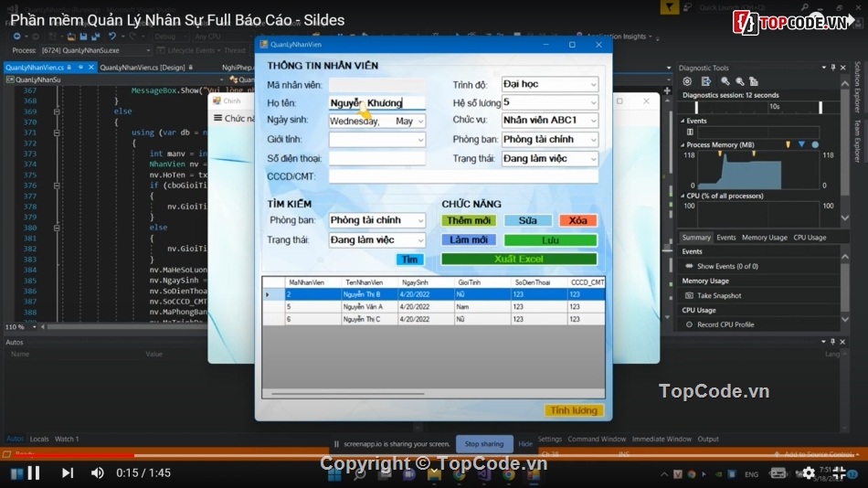Click the green Thêm mới button
Viewport: 868px width, 488px height.
coord(470,220)
